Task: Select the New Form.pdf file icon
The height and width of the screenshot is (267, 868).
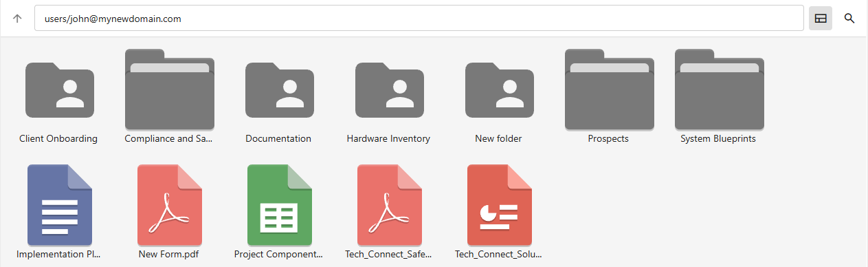Action: point(170,205)
